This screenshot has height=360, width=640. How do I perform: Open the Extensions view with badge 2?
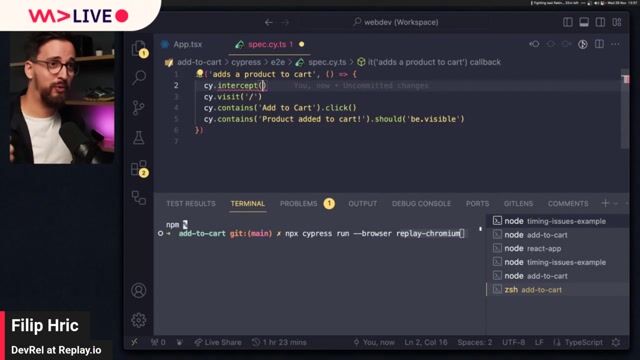click(x=139, y=168)
